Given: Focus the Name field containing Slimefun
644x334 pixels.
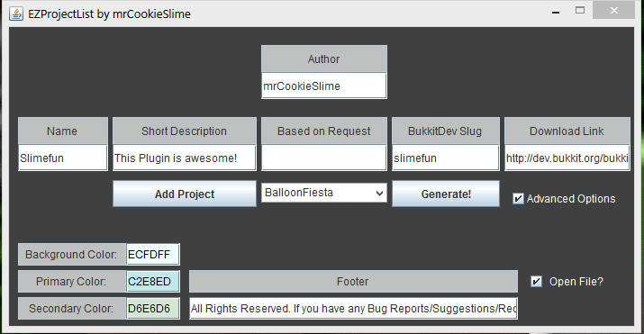Looking at the screenshot, I should tap(63, 158).
